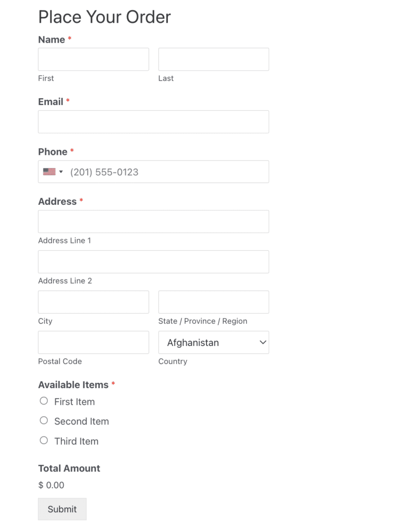Click the Submit button
Screen dimensions: 420x527
point(62,509)
